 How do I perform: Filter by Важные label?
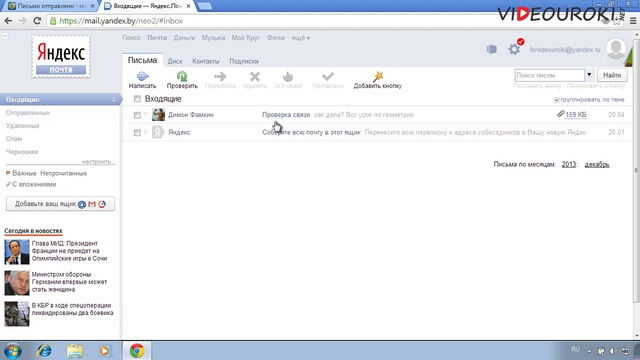coord(24,173)
